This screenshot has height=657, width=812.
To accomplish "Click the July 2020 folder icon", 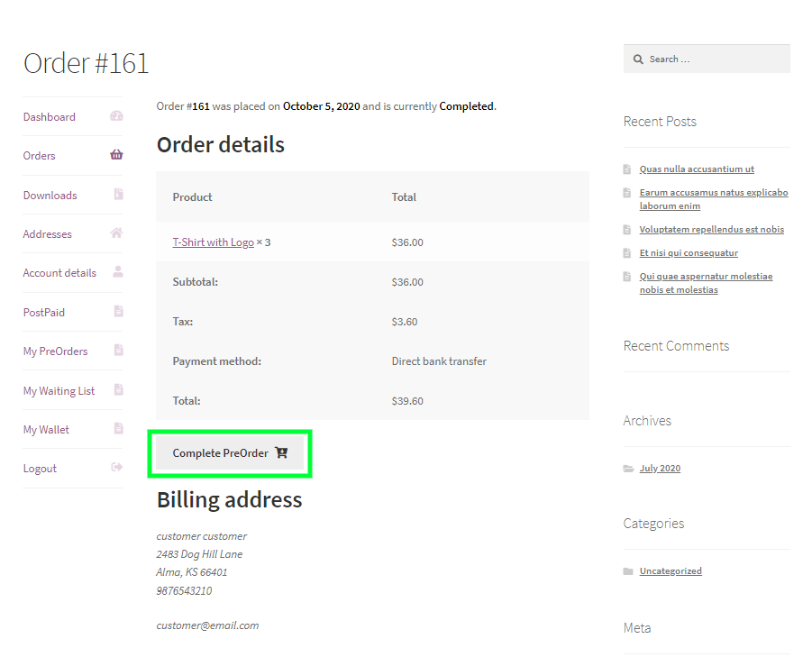I will pos(628,469).
